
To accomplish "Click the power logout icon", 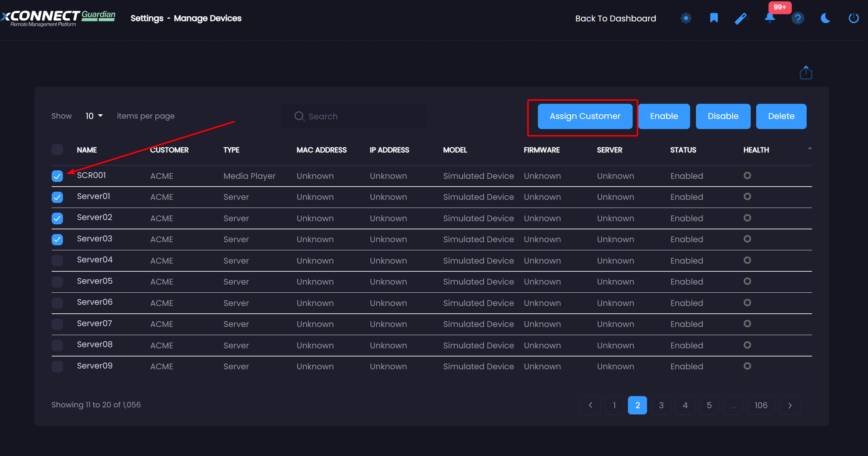I will (x=854, y=18).
